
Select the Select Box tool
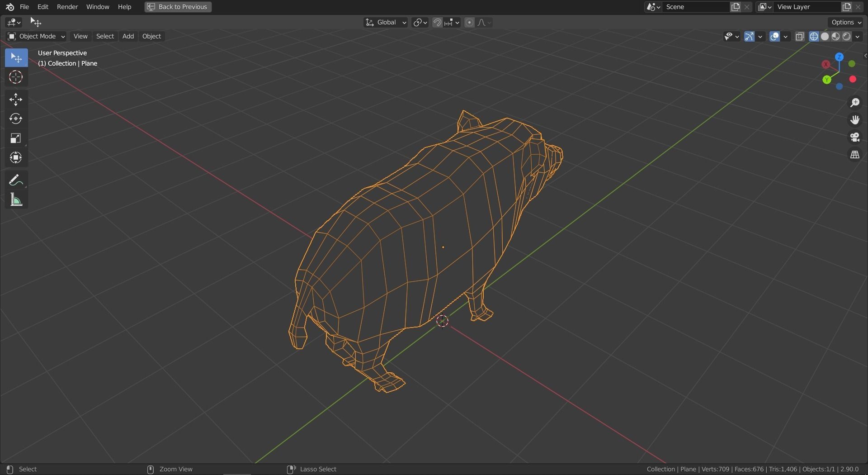pyautogui.click(x=16, y=58)
